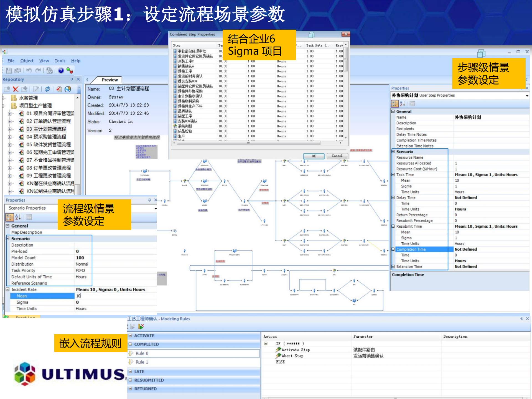Select the Preview tab
This screenshot has width=532, height=399.
(x=110, y=80)
